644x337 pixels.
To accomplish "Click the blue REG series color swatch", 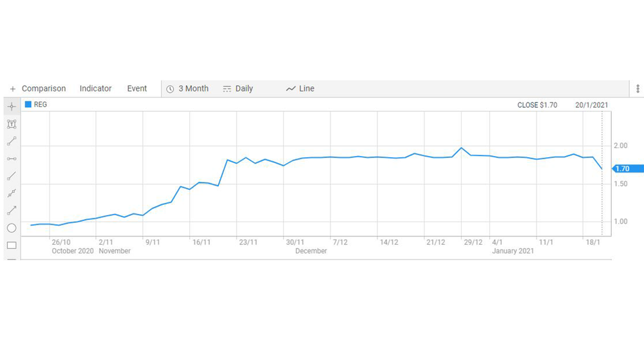I will point(28,104).
